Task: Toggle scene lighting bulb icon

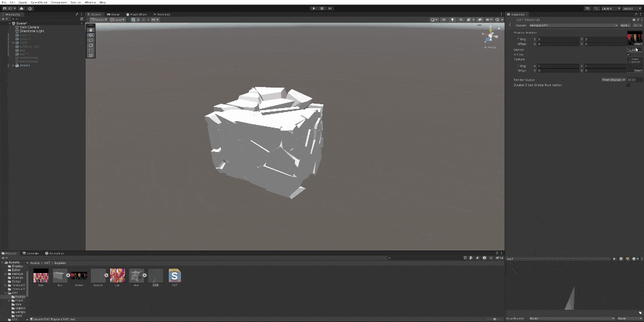Action: click(x=453, y=19)
